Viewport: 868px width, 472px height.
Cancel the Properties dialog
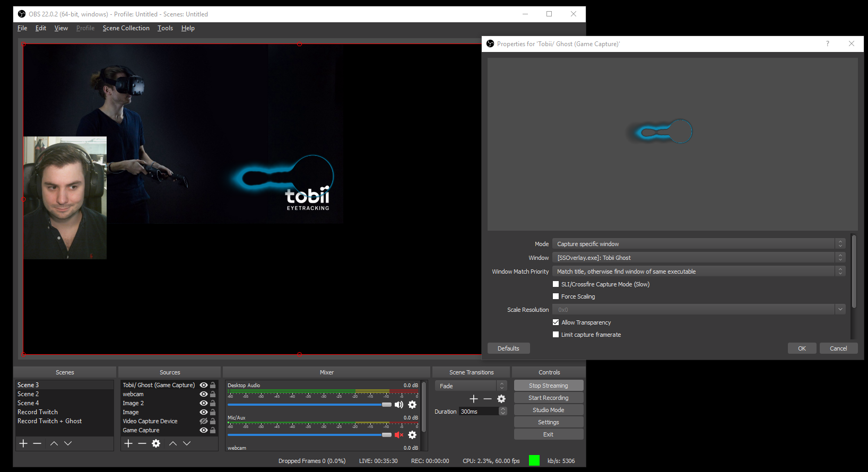[838, 348]
